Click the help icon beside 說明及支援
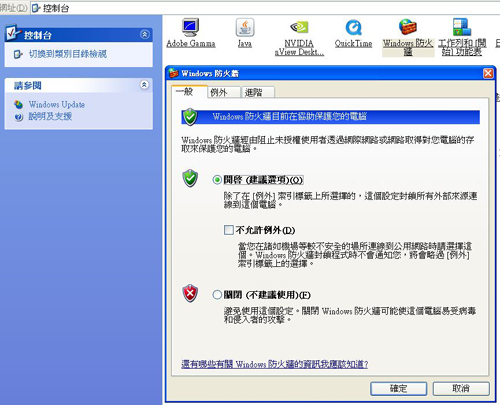The width and height of the screenshot is (500, 405). pos(19,117)
